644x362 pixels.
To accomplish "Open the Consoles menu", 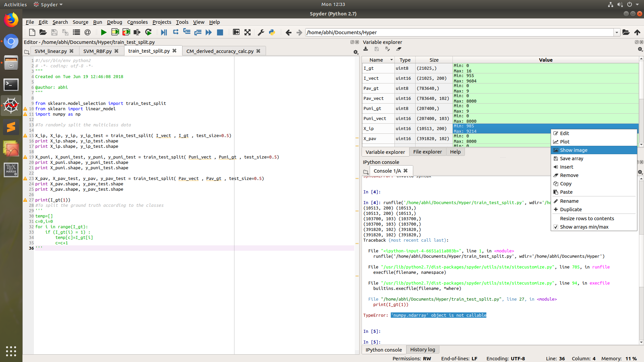I will coord(137,22).
